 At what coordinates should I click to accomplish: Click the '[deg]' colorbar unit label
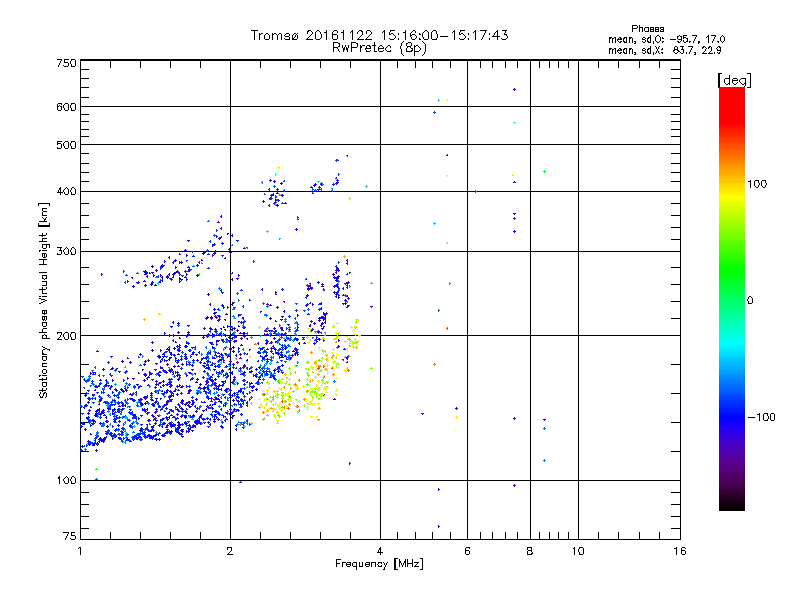point(734,80)
